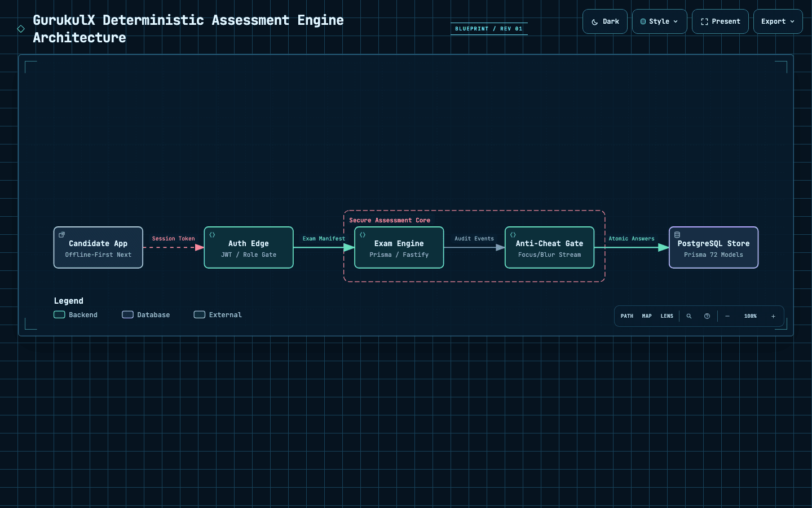Click the Atomic Answers edge label
The height and width of the screenshot is (508, 812).
click(632, 239)
